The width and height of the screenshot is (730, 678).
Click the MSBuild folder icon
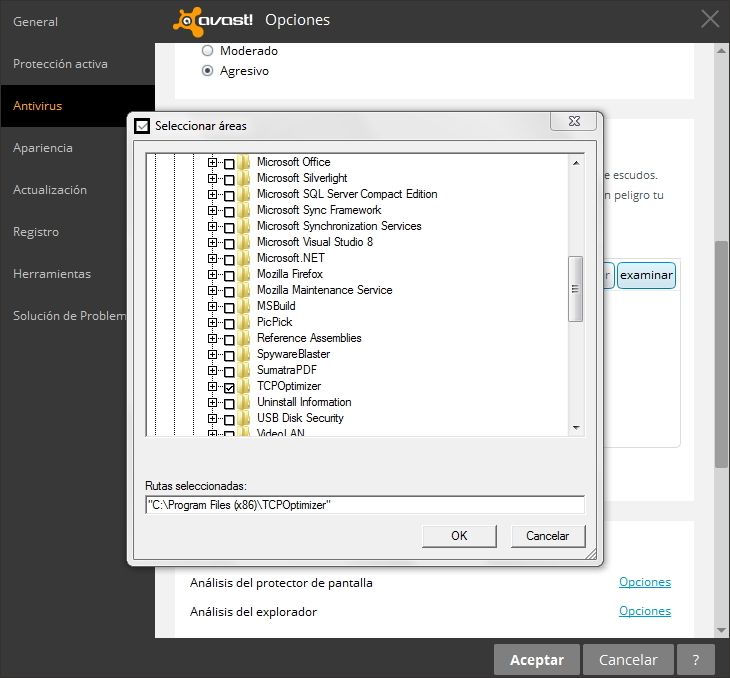pos(243,306)
